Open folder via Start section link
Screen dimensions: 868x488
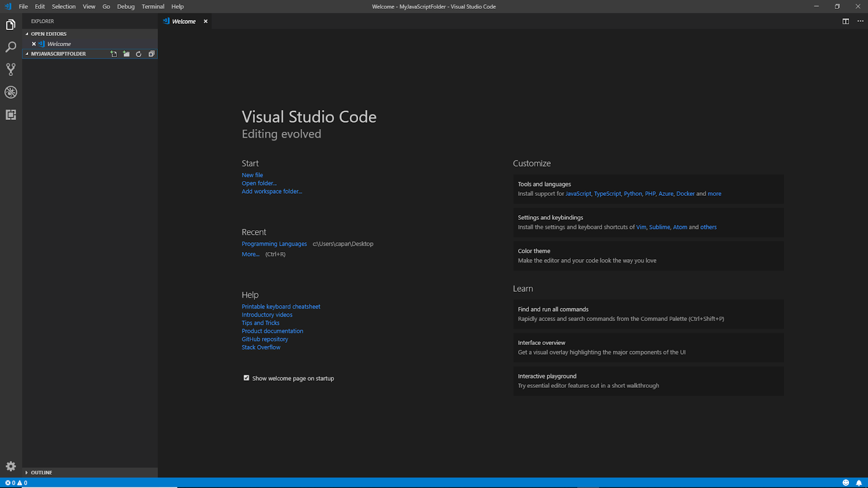coord(259,183)
